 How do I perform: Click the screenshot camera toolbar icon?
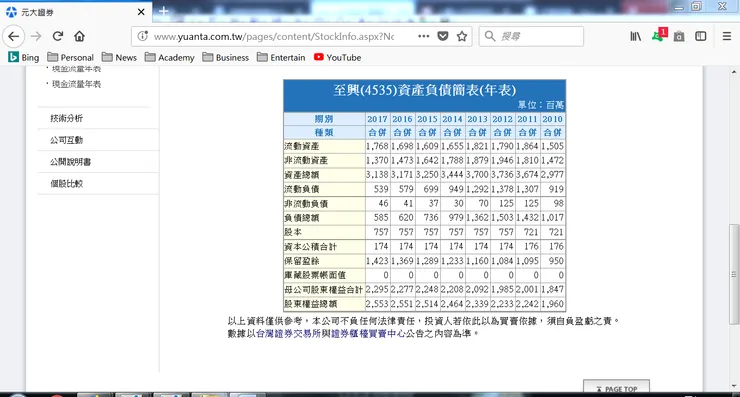[x=679, y=36]
